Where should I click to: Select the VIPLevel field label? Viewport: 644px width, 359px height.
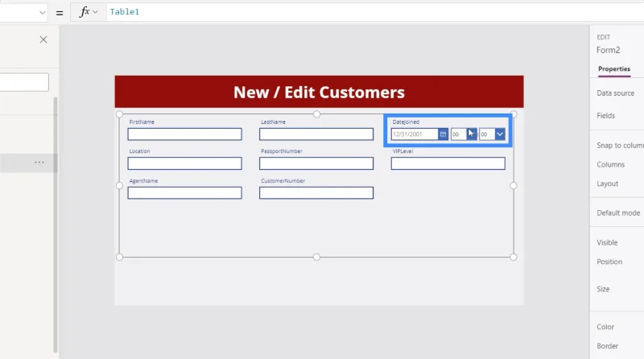point(402,151)
